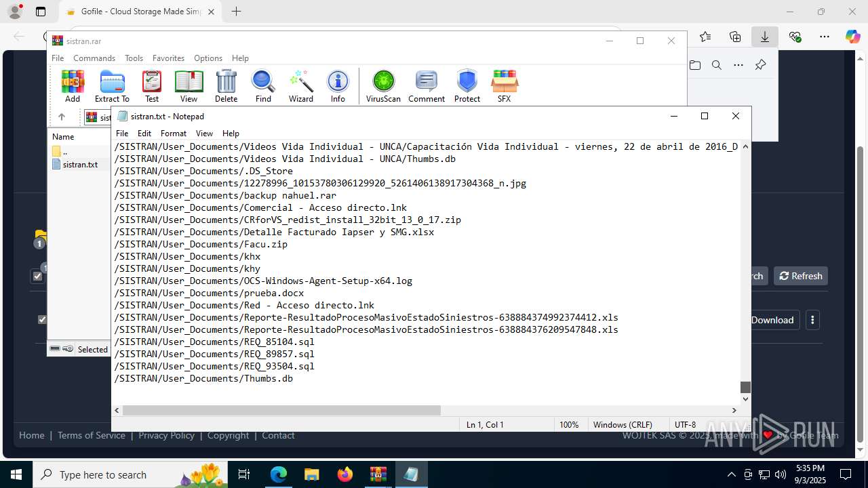Open Edge Collections icon
The width and height of the screenshot is (868, 488).
tap(735, 37)
